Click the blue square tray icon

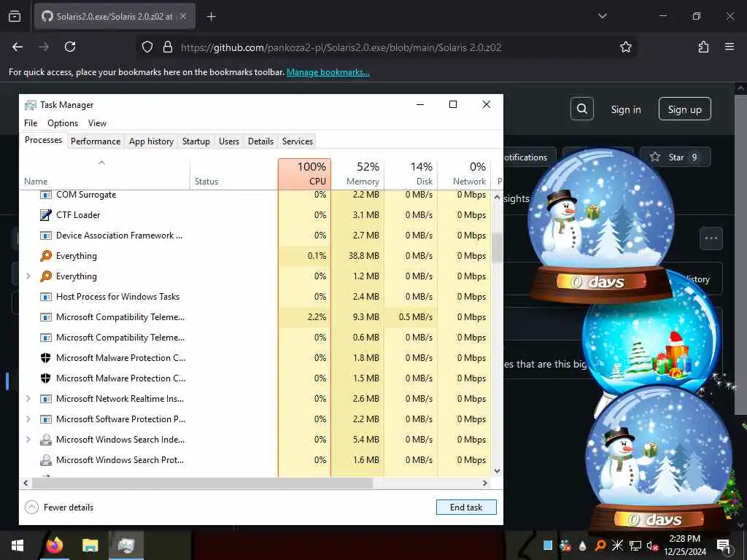click(548, 545)
